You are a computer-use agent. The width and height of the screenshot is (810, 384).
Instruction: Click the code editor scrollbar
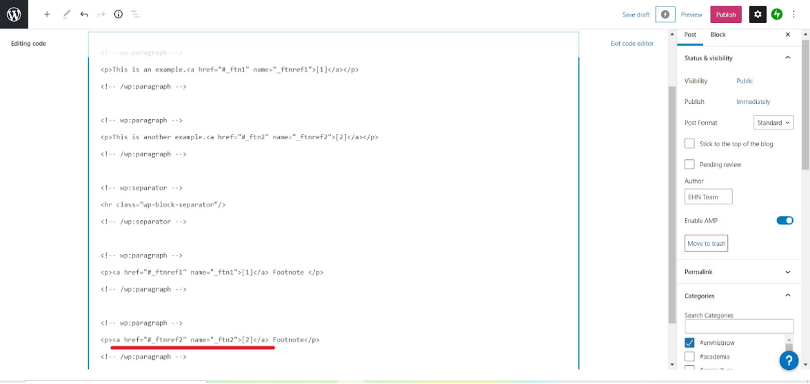pyautogui.click(x=672, y=205)
